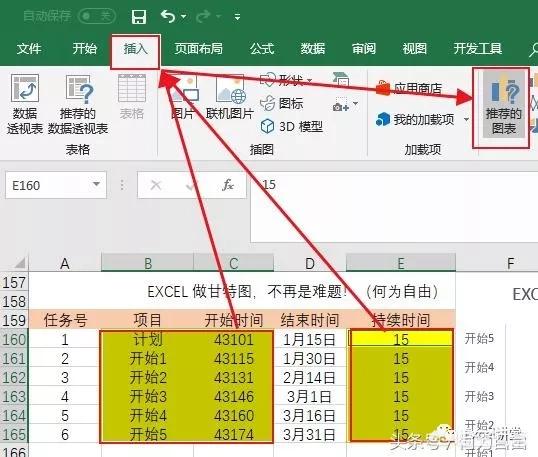
Task: Open the customize quick access toolbar dropdown
Action: tap(237, 16)
